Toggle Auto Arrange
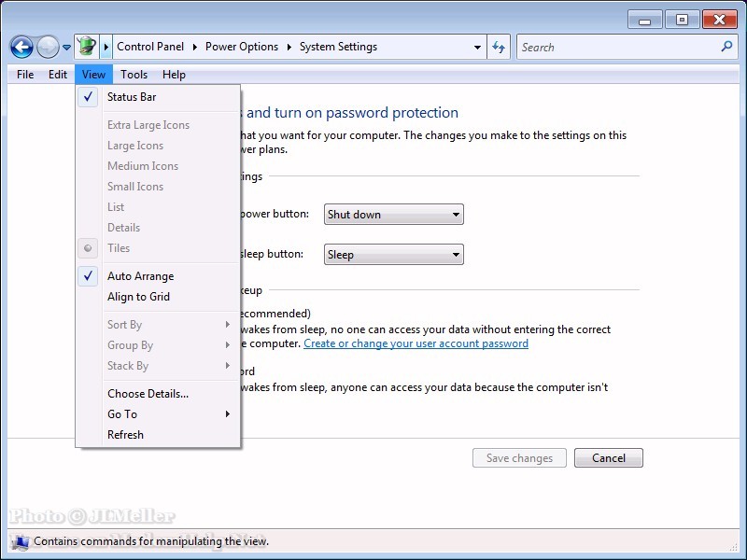The height and width of the screenshot is (560, 747). pyautogui.click(x=158, y=276)
